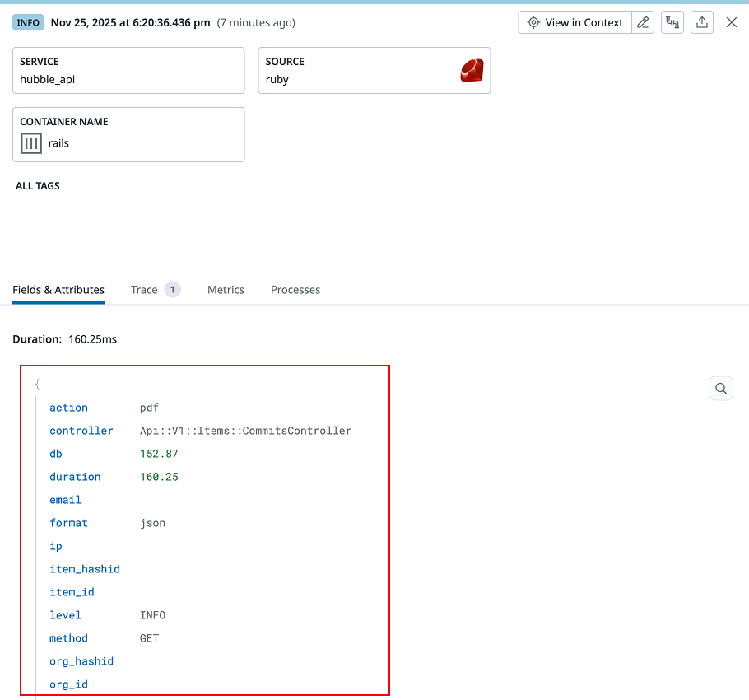This screenshot has height=700, width=749.
Task: Click the 'duration' attribute key
Action: [75, 477]
